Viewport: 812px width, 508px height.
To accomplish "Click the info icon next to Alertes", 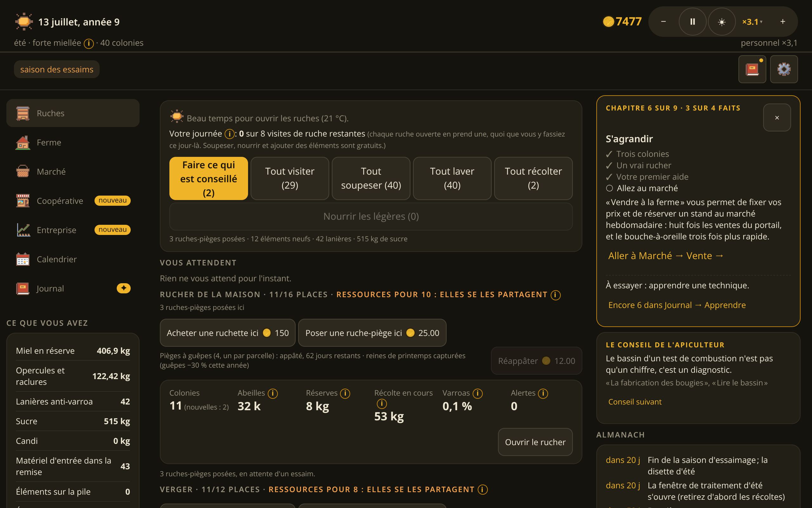I will [543, 393].
